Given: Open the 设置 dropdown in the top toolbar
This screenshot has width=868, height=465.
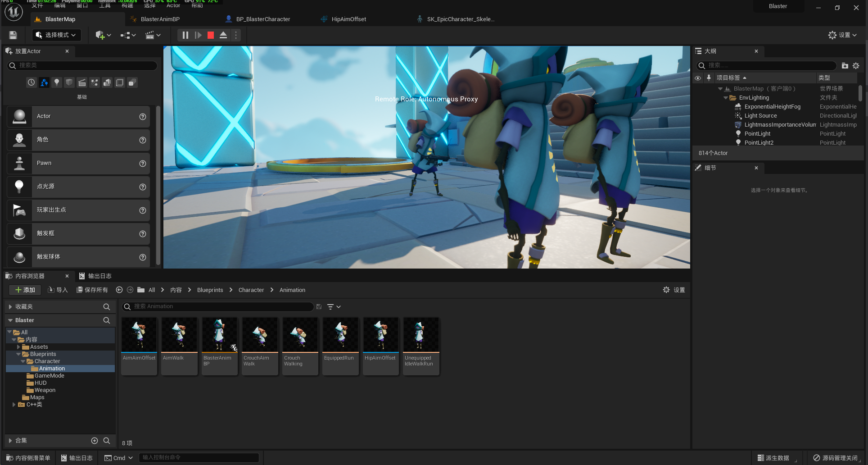Looking at the screenshot, I should coord(842,35).
